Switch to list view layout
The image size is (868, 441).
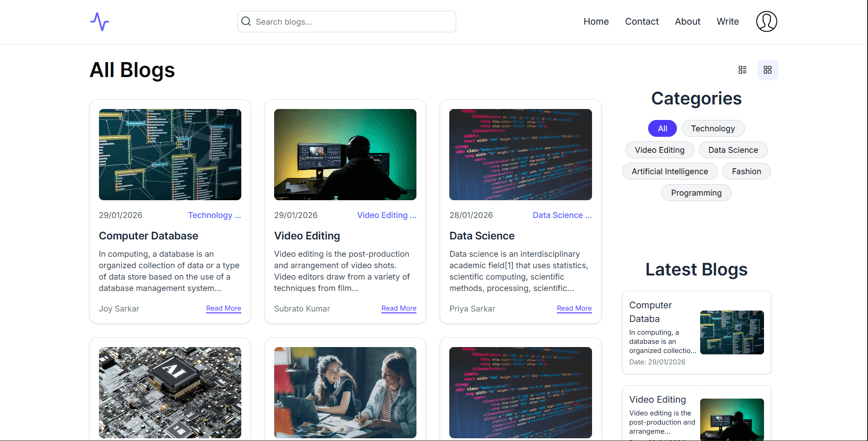[x=743, y=70]
